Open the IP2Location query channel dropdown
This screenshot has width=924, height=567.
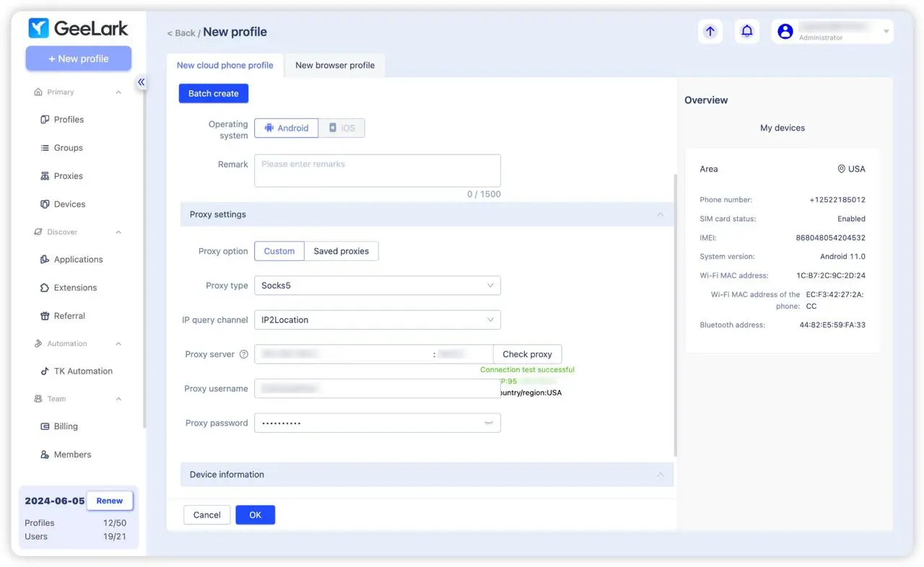(x=377, y=320)
